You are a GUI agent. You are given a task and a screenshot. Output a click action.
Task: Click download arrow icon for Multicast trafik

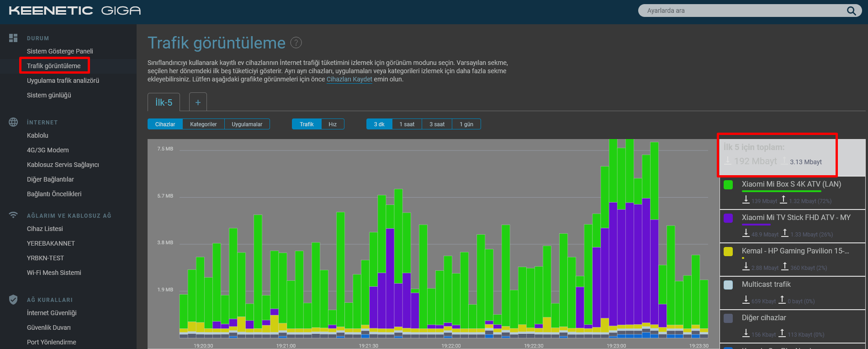point(746,300)
